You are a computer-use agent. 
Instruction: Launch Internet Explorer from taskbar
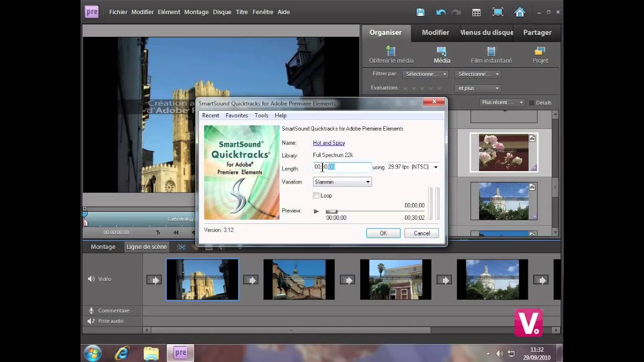pyautogui.click(x=122, y=353)
